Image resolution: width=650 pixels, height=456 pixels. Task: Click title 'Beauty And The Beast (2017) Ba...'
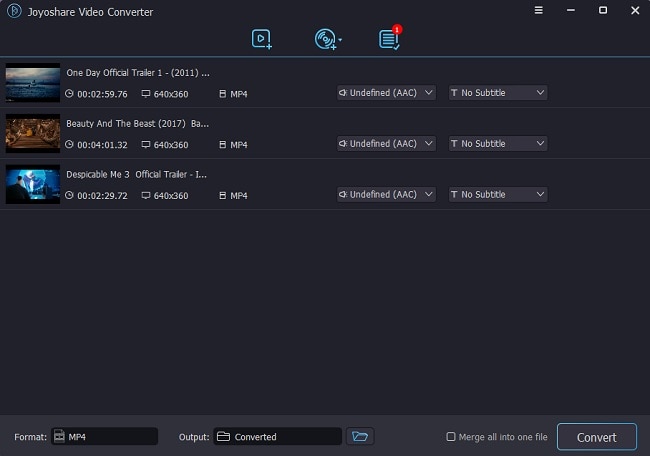(x=138, y=124)
